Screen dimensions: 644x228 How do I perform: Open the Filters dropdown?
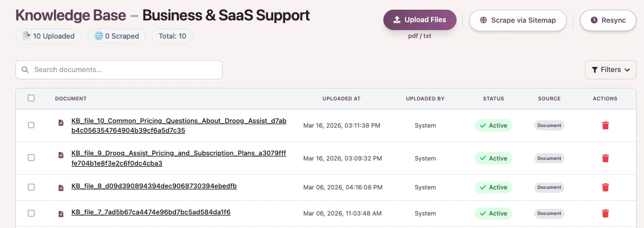coord(610,70)
